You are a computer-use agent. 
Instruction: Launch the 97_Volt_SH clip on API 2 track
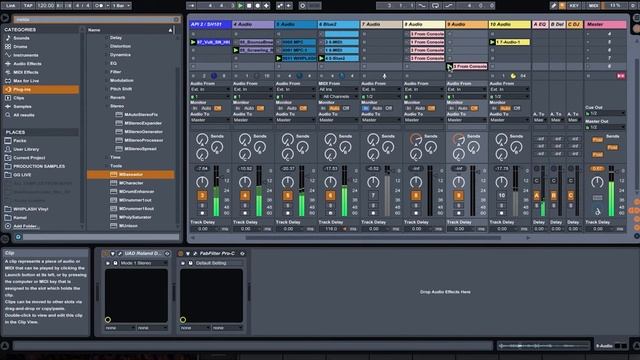point(193,42)
